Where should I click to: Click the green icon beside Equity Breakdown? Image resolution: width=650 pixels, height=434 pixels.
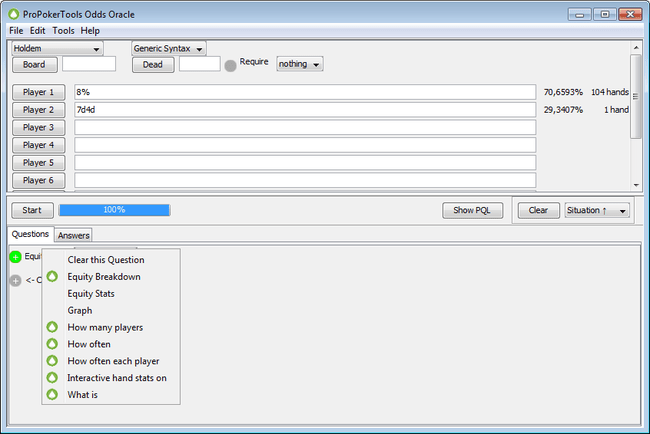pos(52,276)
